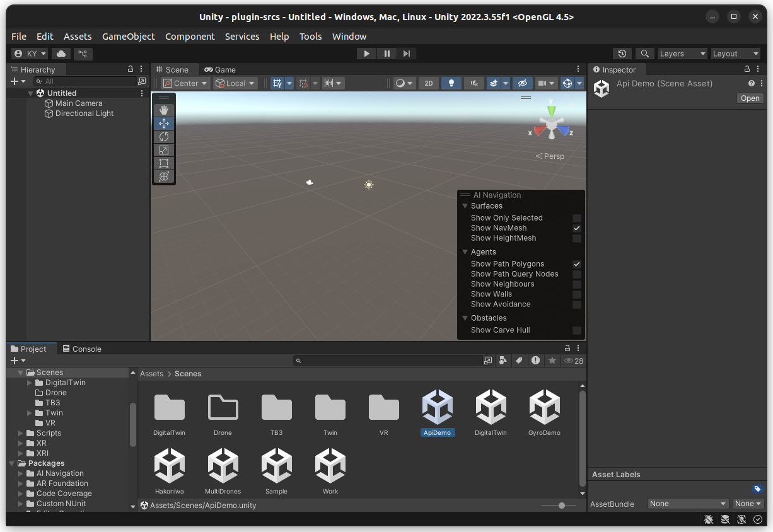
Task: Switch to the Game tab
Action: click(220, 69)
